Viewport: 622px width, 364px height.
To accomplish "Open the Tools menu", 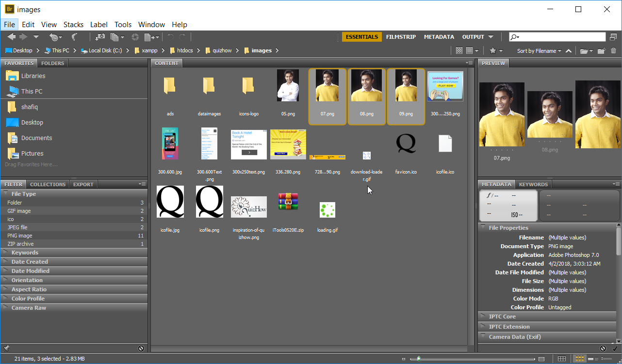I will [123, 24].
